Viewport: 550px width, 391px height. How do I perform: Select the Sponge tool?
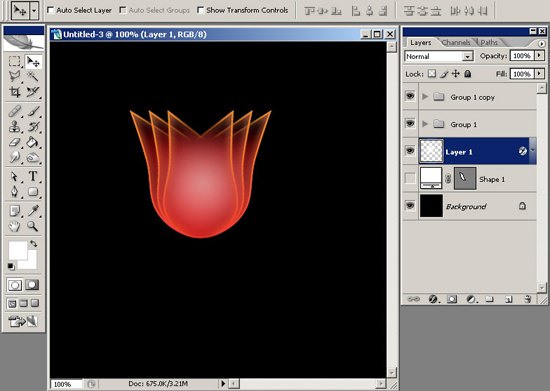click(x=33, y=157)
